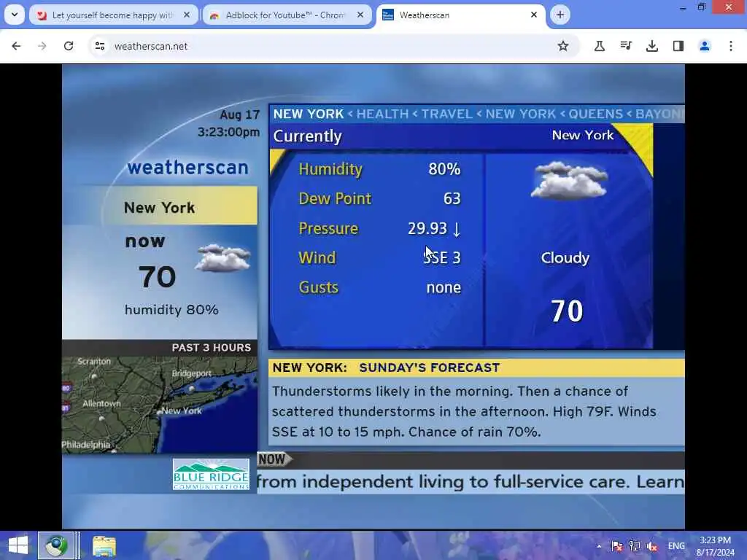Click the large cloud icon above Cloudy

pyautogui.click(x=569, y=181)
